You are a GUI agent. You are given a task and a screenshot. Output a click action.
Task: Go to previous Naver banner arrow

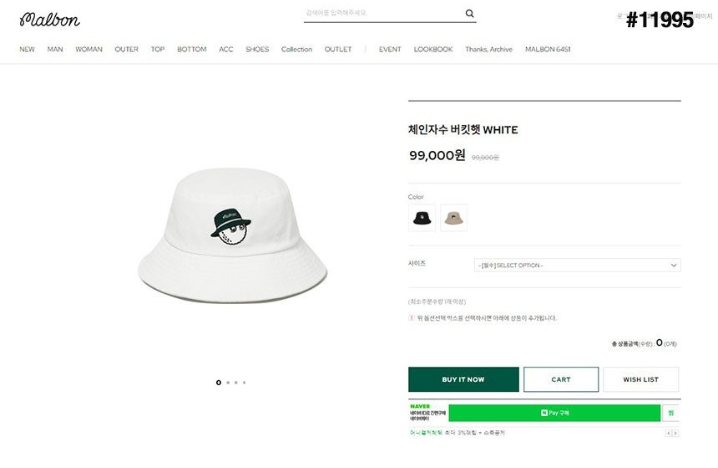pos(668,433)
